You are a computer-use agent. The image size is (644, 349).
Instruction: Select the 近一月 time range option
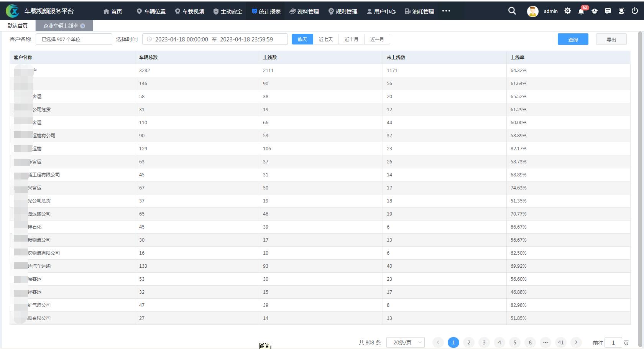click(x=377, y=39)
